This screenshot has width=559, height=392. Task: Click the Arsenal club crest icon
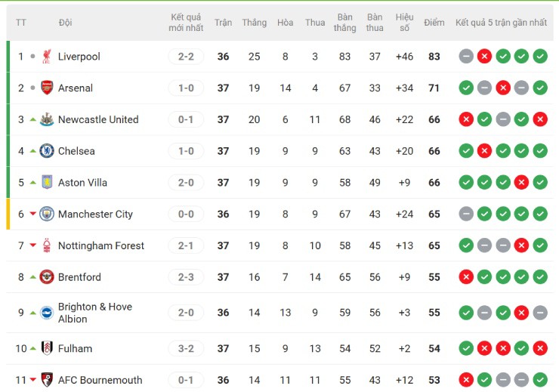[47, 88]
